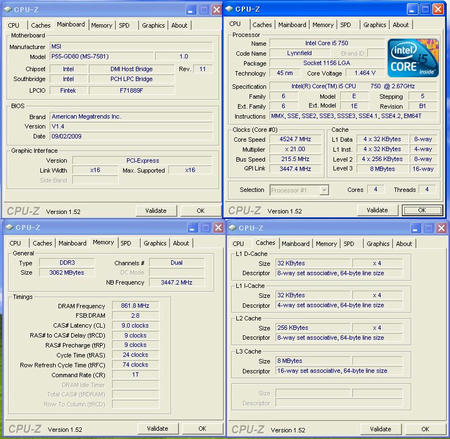Open the SPD tab in the Processor window
The width and height of the screenshot is (450, 439).
(346, 25)
